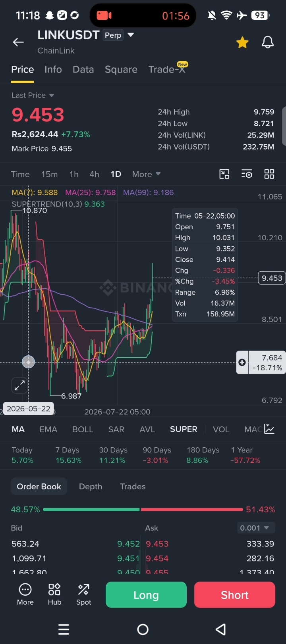Tap the MA(25): 9.758 legend

coord(91,192)
